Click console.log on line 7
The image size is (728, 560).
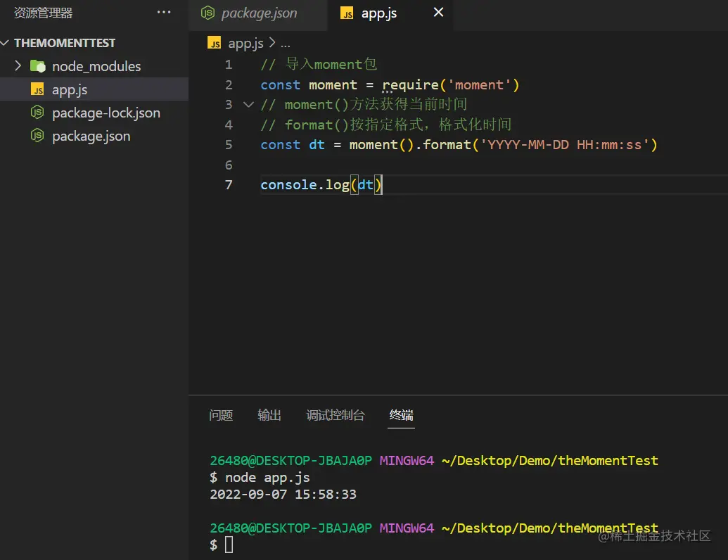click(305, 185)
